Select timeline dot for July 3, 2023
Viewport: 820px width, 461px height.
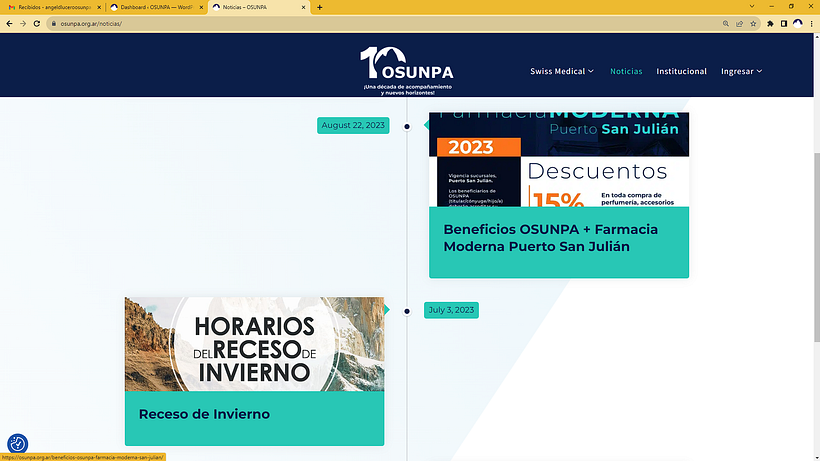pyautogui.click(x=407, y=312)
